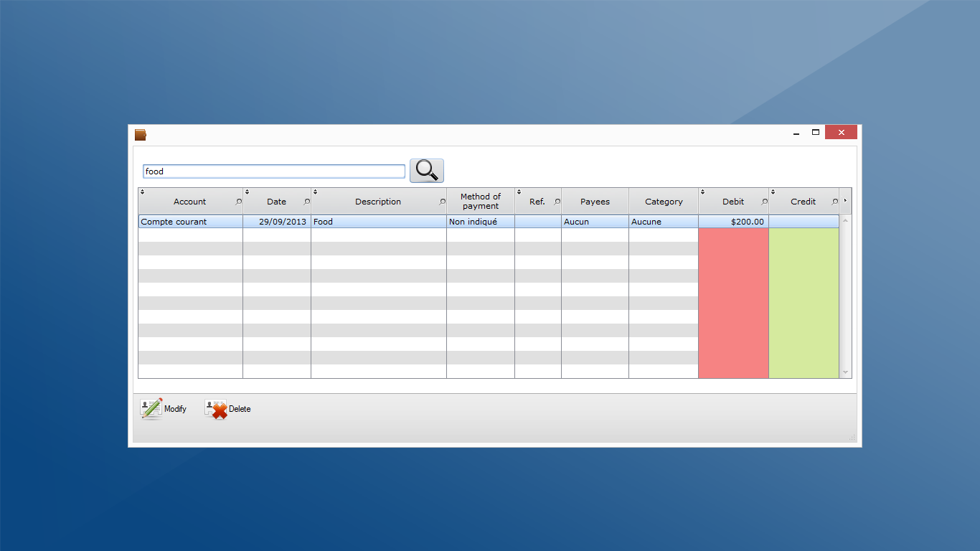This screenshot has width=980, height=551.
Task: Click the Modify pencil icon
Action: (x=151, y=408)
